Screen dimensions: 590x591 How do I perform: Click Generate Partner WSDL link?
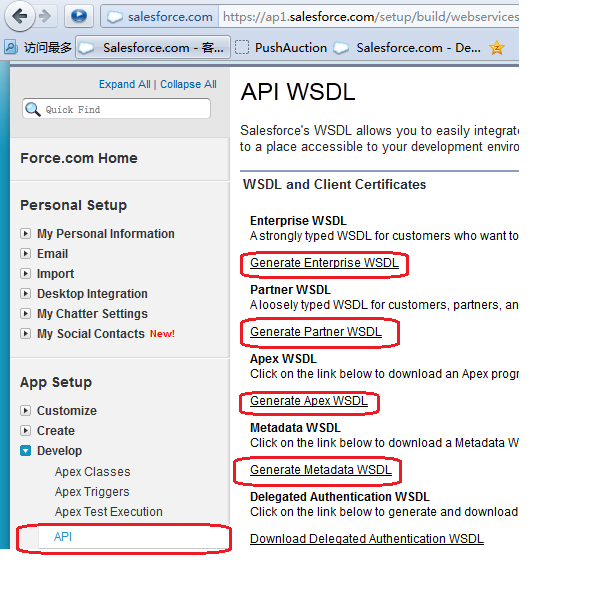click(x=316, y=332)
